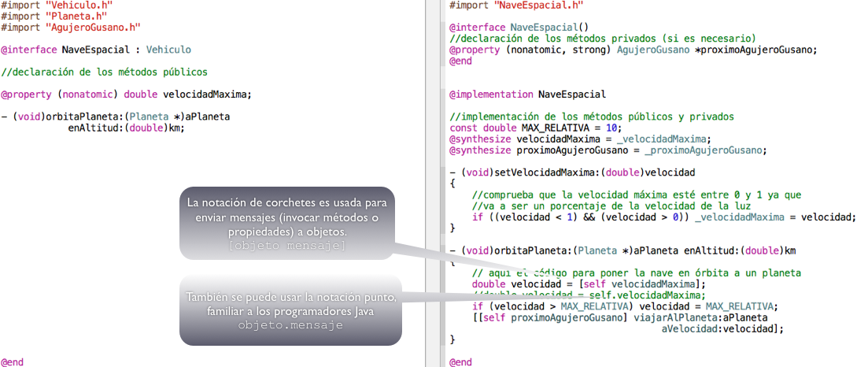Click the "@synthesize velocidadMaxima = _velocidadMaxima;" line
This screenshot has width=868, height=367.
coord(580,139)
